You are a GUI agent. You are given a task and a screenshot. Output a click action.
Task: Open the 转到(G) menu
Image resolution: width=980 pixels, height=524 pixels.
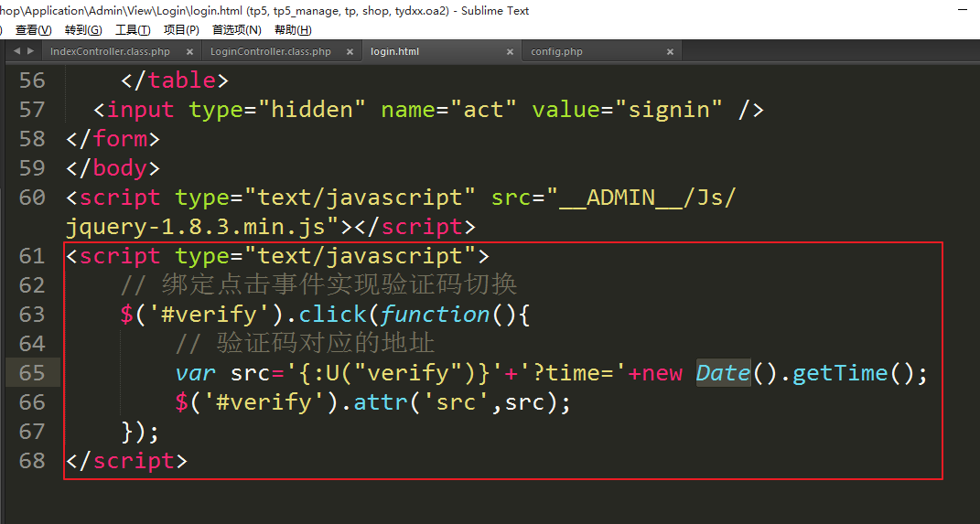(x=82, y=30)
